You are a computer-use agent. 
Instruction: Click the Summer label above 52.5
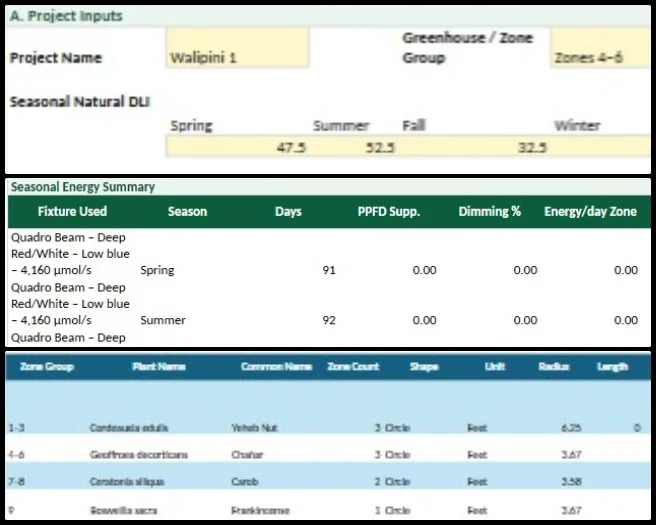point(341,125)
